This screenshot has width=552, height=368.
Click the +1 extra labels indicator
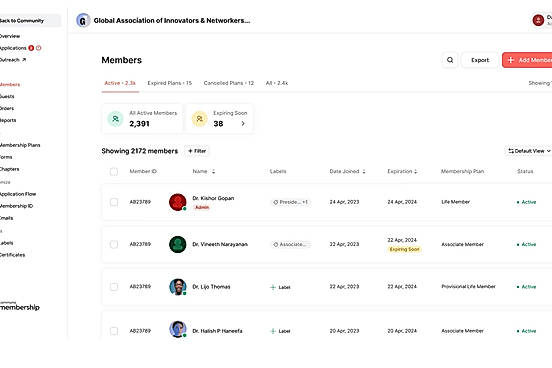(305, 202)
